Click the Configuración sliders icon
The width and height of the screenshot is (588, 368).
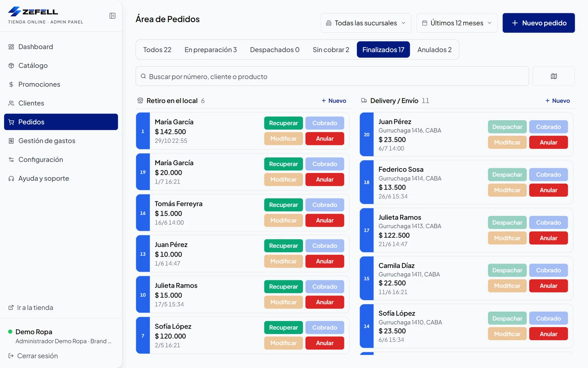click(x=11, y=159)
